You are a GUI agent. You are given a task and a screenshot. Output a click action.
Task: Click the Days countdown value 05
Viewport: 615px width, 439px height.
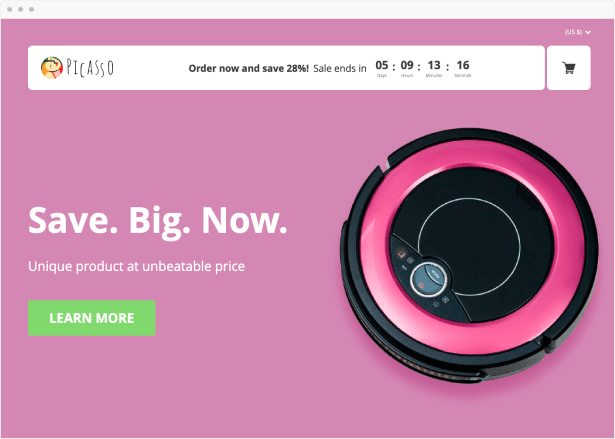point(382,65)
